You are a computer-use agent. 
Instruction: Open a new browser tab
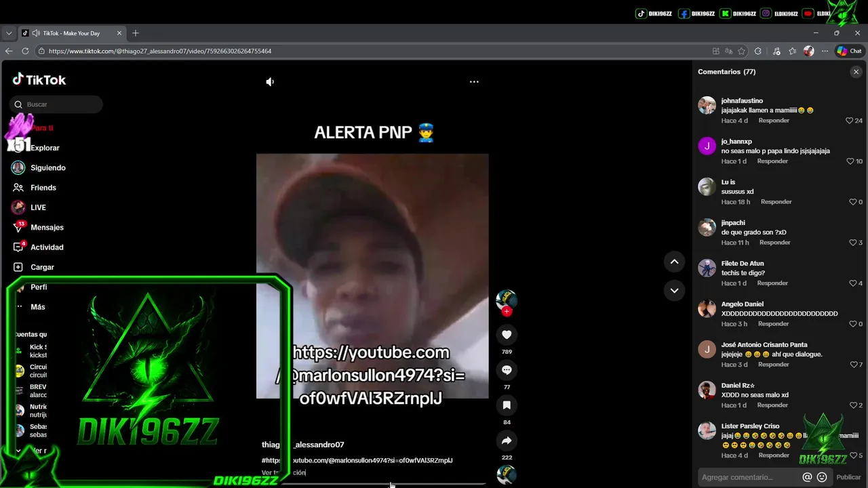(x=136, y=33)
